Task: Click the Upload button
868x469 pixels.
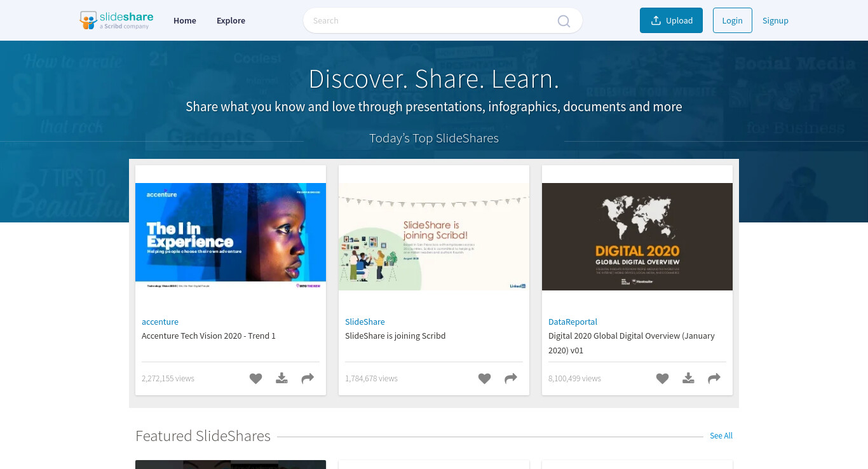Action: pos(671,20)
